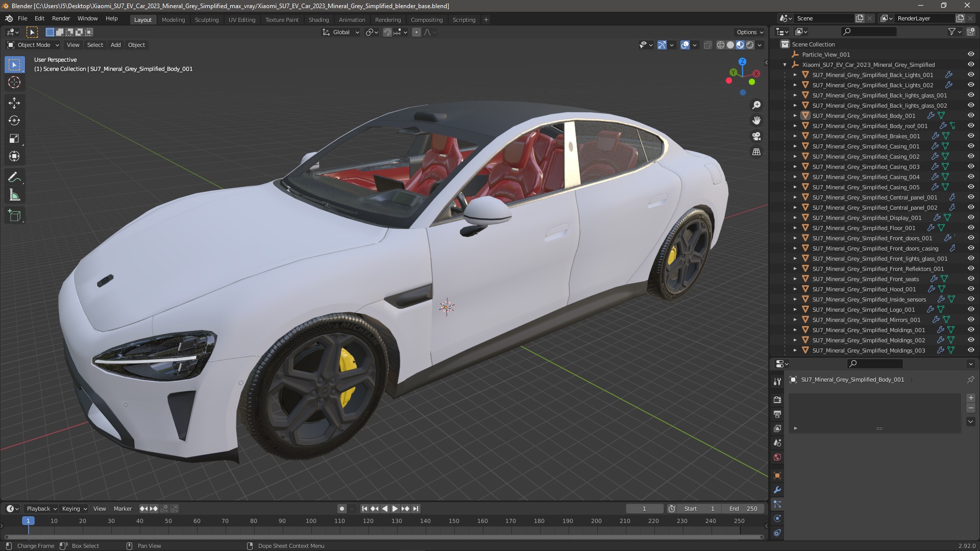Open the Modifier properties tab
Viewport: 980px width, 551px height.
coord(777,490)
